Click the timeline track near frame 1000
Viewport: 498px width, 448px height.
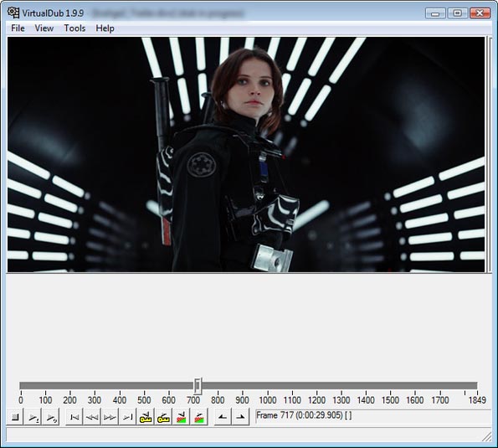tap(268, 386)
